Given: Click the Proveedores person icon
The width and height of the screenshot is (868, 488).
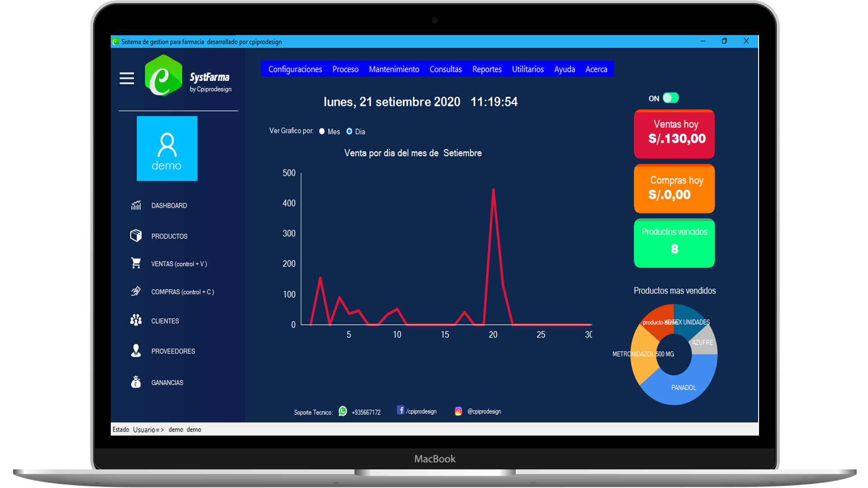Looking at the screenshot, I should tap(136, 351).
